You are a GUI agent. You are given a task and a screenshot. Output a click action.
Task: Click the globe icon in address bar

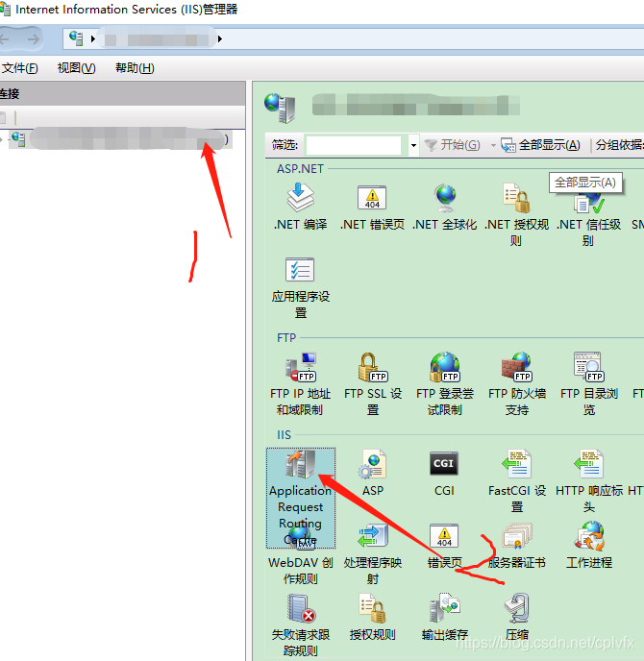(x=76, y=38)
